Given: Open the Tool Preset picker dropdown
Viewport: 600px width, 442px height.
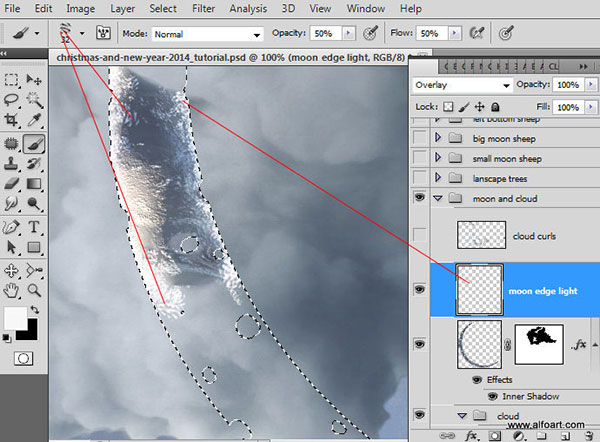Looking at the screenshot, I should [x=37, y=34].
